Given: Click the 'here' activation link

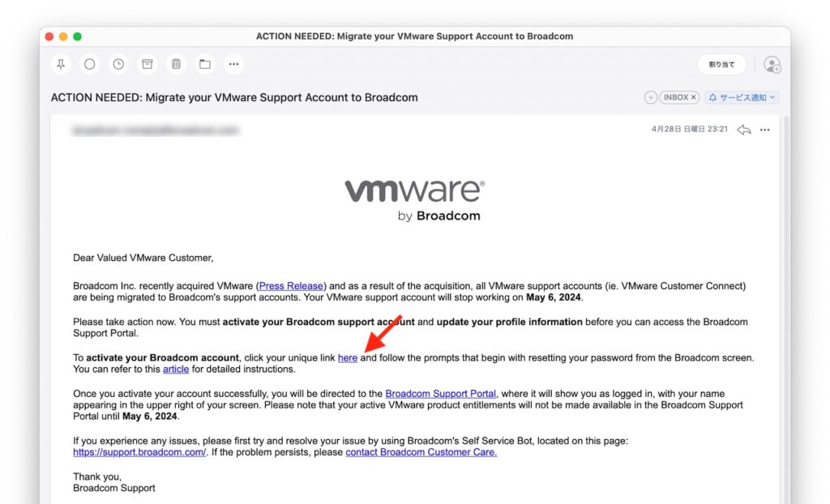Looking at the screenshot, I should [x=347, y=357].
